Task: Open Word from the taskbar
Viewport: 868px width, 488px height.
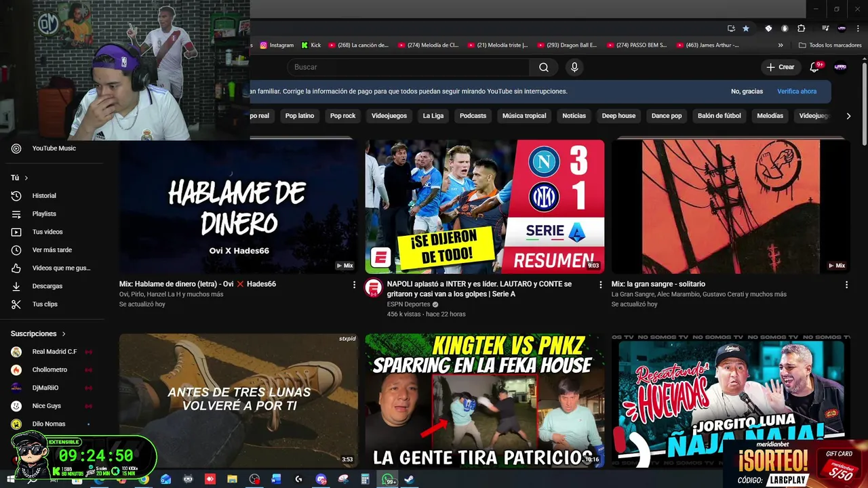Action: click(276, 479)
